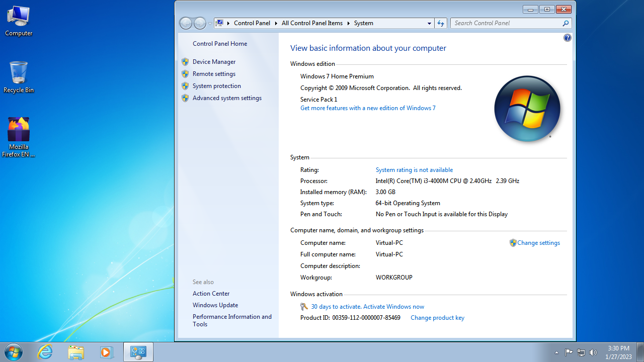Click the search magnifier icon
This screenshot has width=644, height=362.
(x=566, y=23)
